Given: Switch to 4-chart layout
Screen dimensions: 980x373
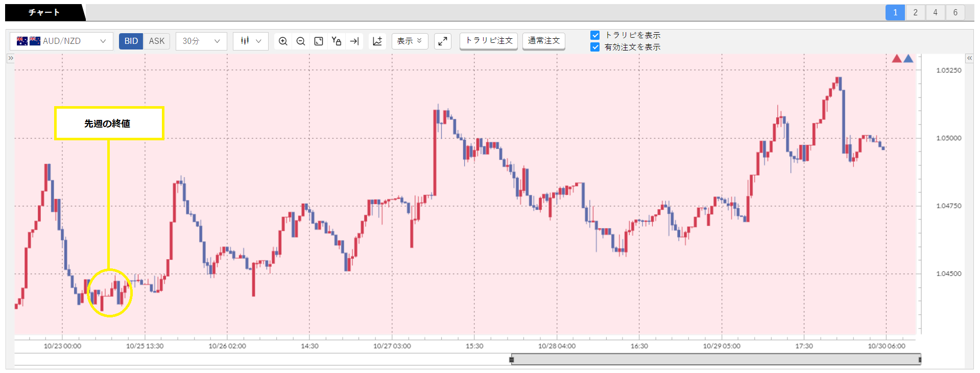Looking at the screenshot, I should 935,13.
